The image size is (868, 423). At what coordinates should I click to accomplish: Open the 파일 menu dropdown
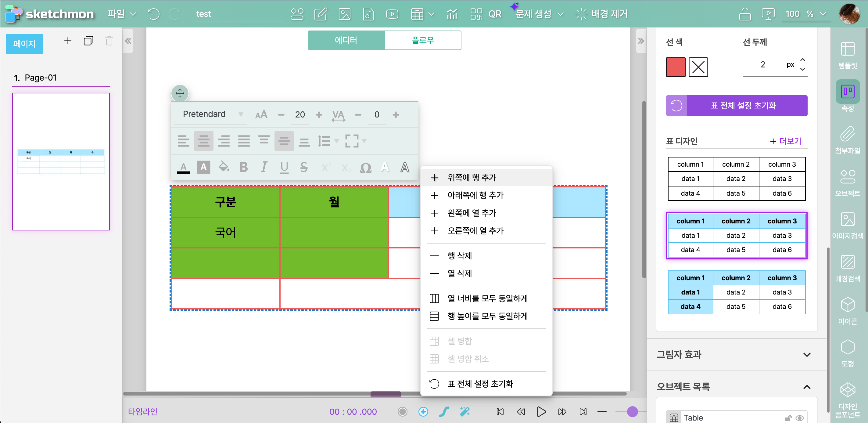(x=122, y=14)
